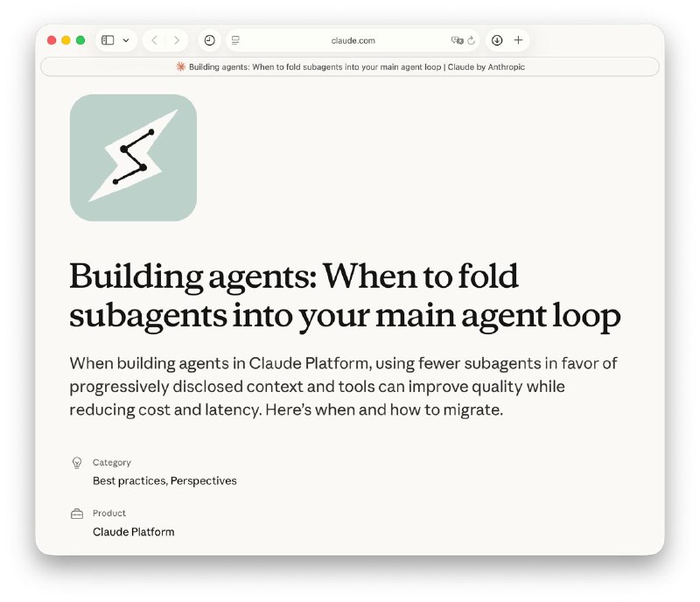
Task: Enter full screen with green button
Action: (80, 40)
